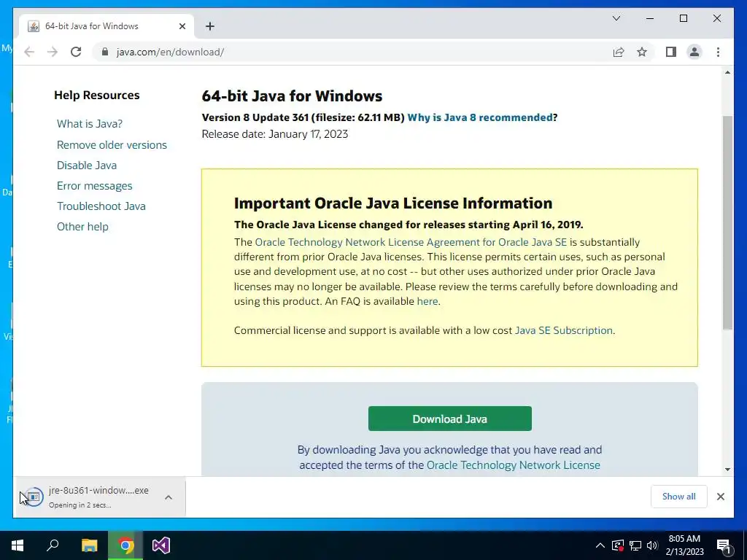747x560 pixels.
Task: Close the downloads bar
Action: (720, 497)
